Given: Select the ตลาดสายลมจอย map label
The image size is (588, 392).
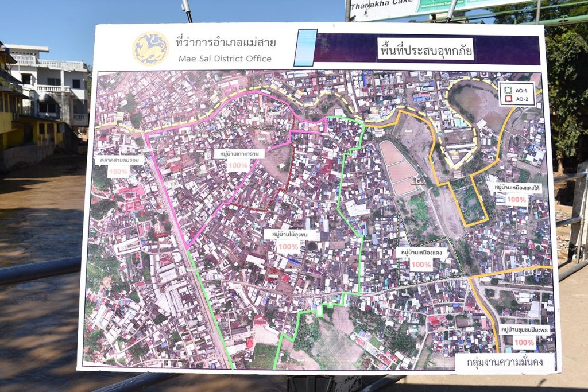Looking at the screenshot, I should pyautogui.click(x=118, y=160).
